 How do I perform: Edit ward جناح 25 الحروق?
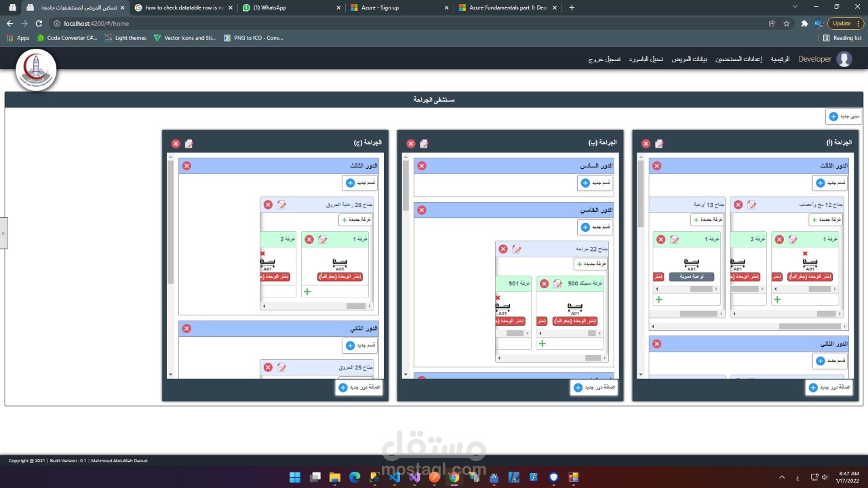coord(281,367)
